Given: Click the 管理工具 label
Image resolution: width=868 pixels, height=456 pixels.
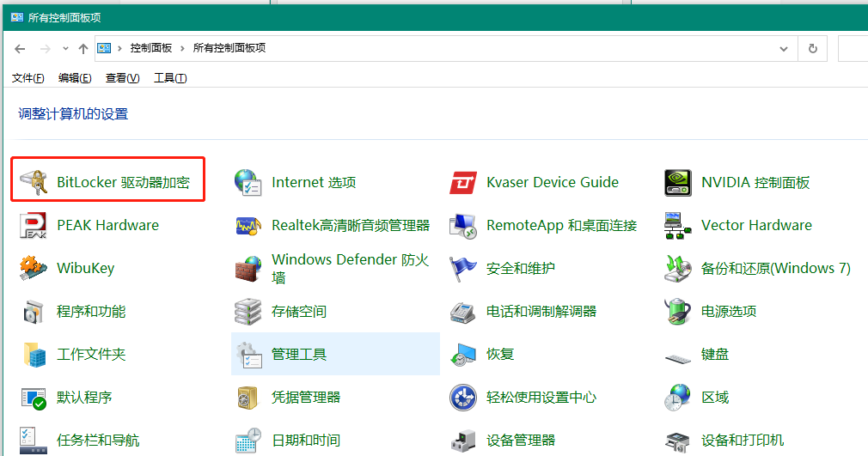Looking at the screenshot, I should point(299,354).
